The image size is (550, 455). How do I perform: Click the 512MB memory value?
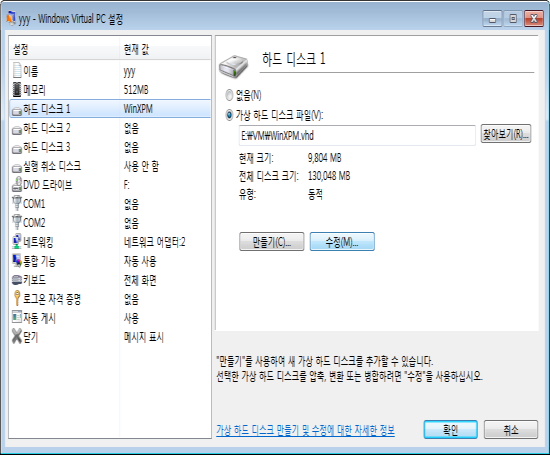pyautogui.click(x=136, y=90)
